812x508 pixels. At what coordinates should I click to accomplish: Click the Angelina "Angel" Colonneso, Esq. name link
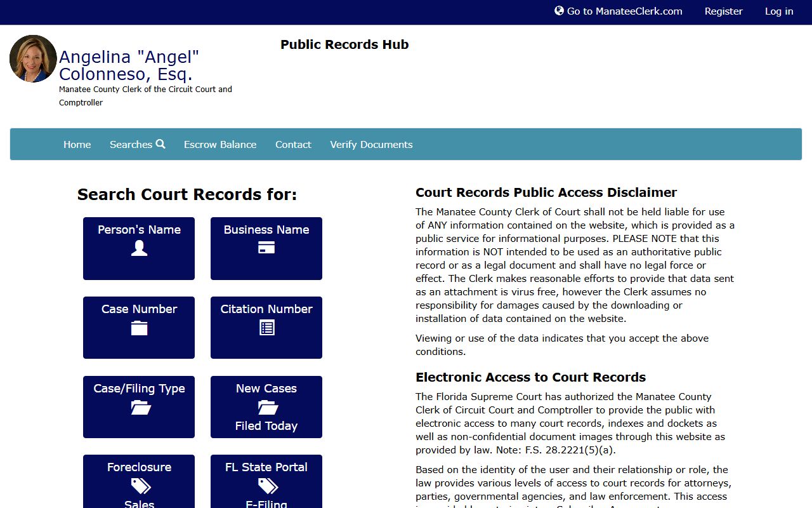point(129,66)
